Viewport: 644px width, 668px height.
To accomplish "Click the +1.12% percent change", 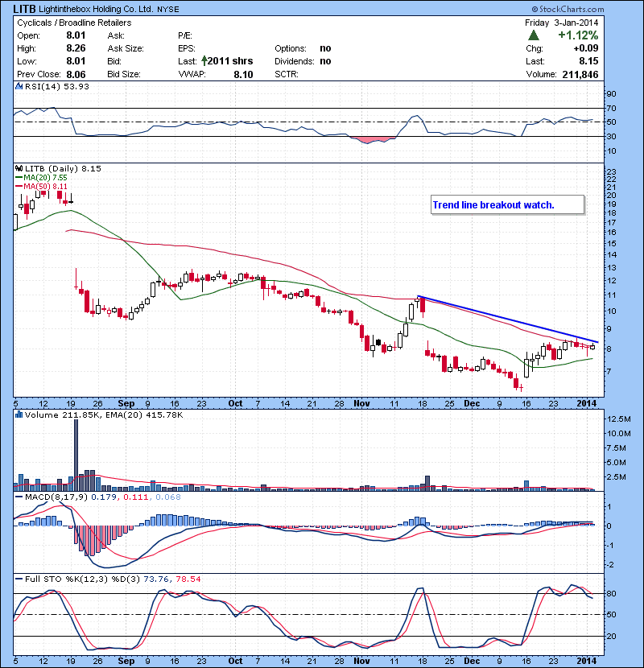I will [578, 35].
